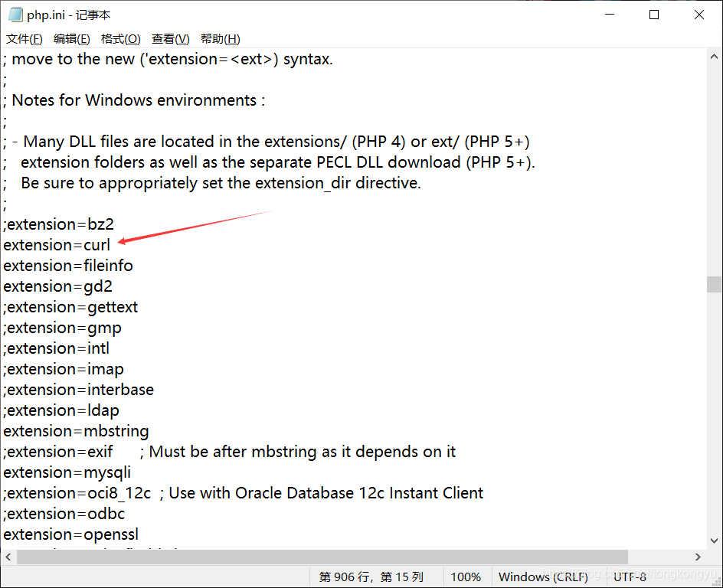Click the line 'extension=gd2'
723x588 pixels.
click(57, 286)
